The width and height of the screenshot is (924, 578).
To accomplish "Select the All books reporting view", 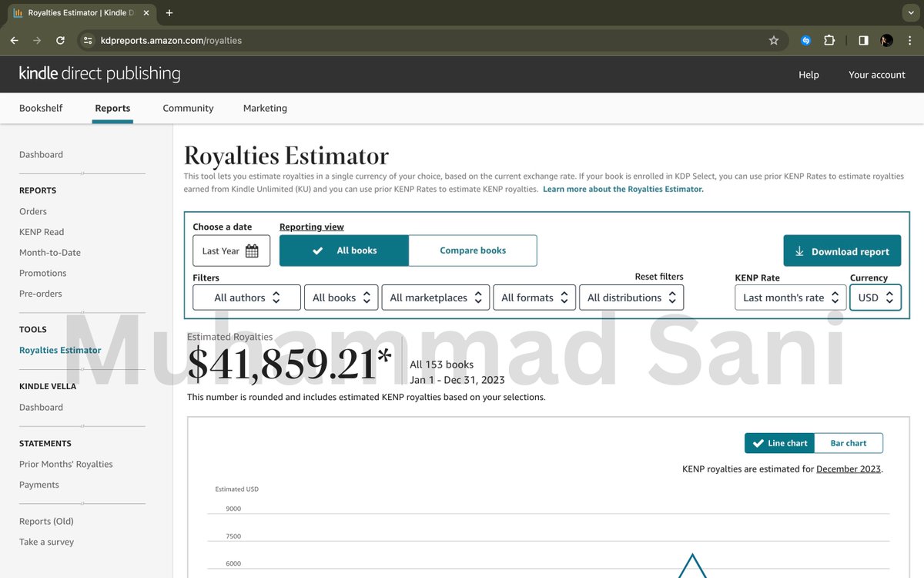I will coord(344,250).
